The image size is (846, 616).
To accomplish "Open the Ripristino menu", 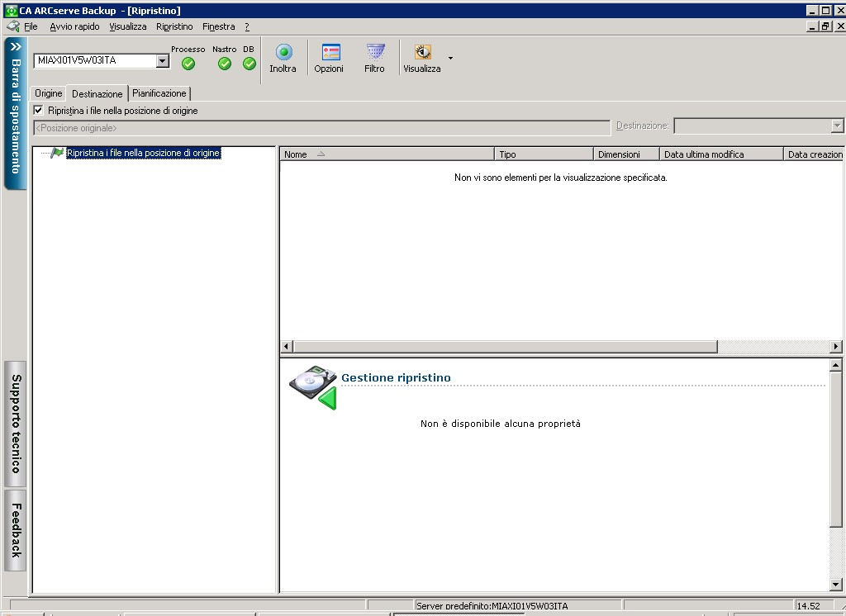I will pos(174,26).
